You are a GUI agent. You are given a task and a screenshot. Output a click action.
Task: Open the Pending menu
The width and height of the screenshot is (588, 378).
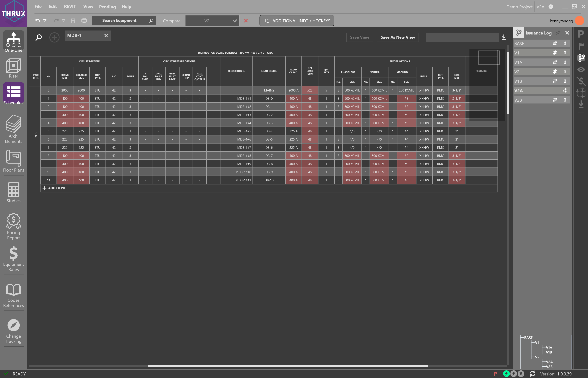[107, 7]
